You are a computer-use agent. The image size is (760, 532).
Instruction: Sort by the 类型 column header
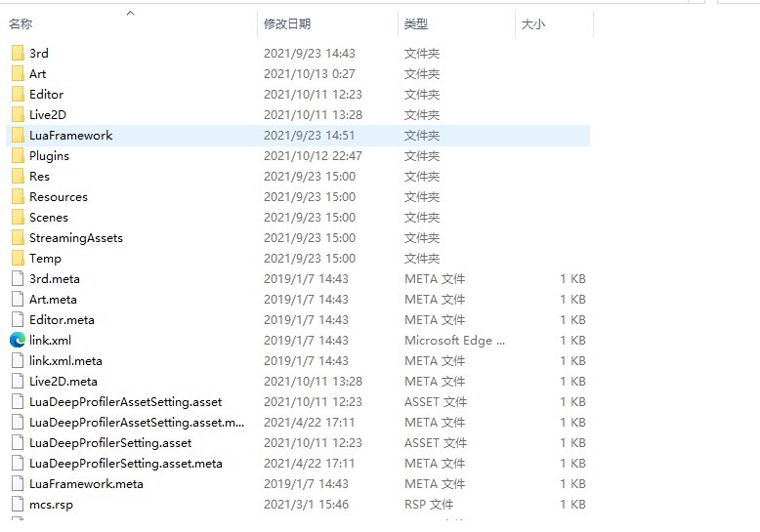pos(416,23)
